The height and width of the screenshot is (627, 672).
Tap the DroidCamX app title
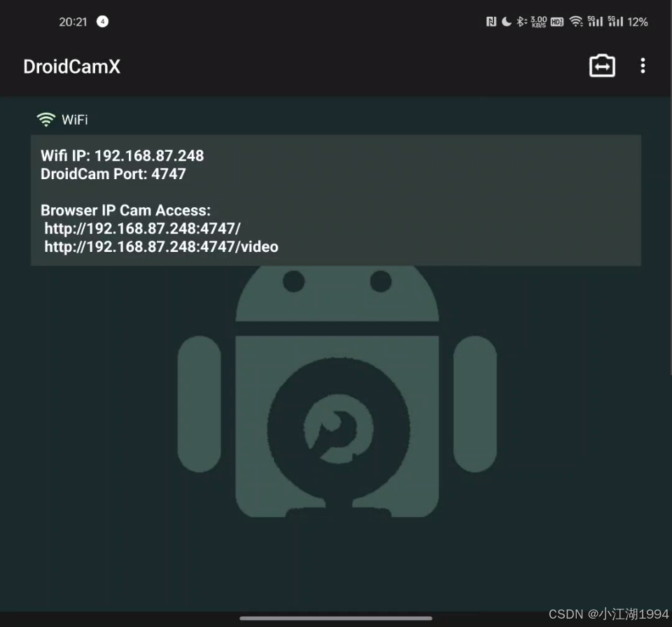tap(71, 67)
